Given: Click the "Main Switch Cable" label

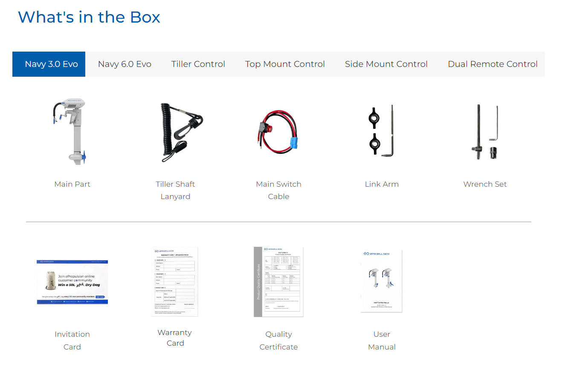Looking at the screenshot, I should point(278,190).
